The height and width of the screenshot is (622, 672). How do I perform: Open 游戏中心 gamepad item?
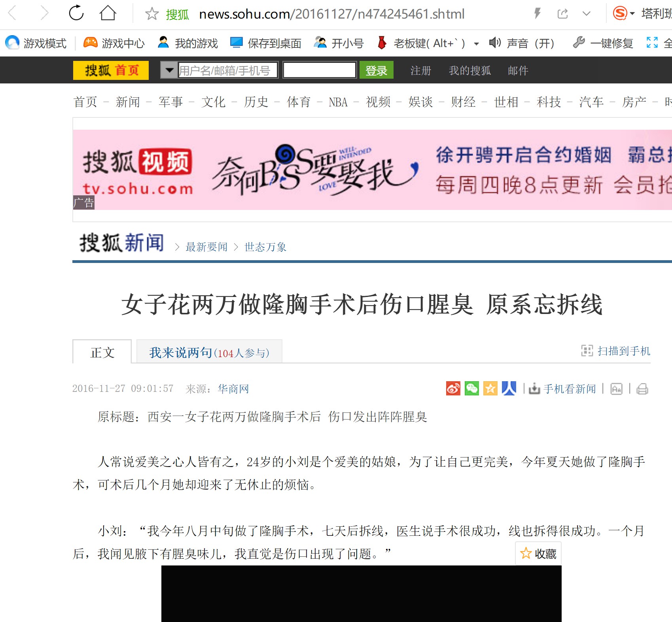pos(114,43)
